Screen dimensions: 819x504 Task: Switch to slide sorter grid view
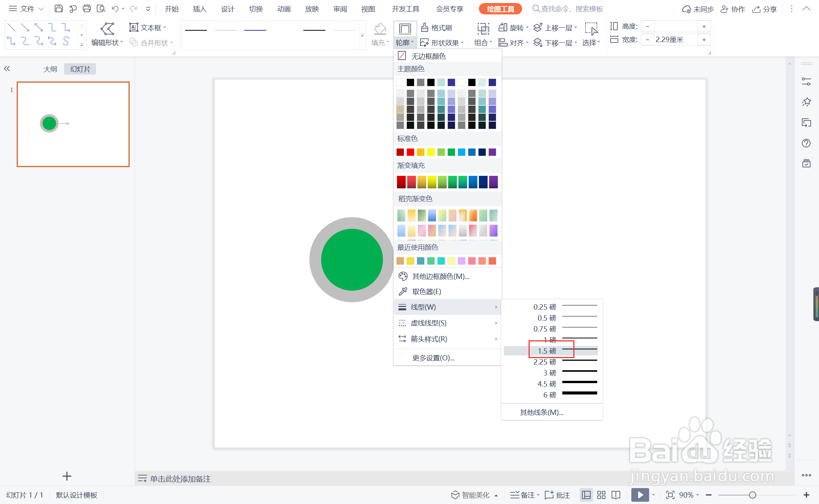[x=601, y=495]
